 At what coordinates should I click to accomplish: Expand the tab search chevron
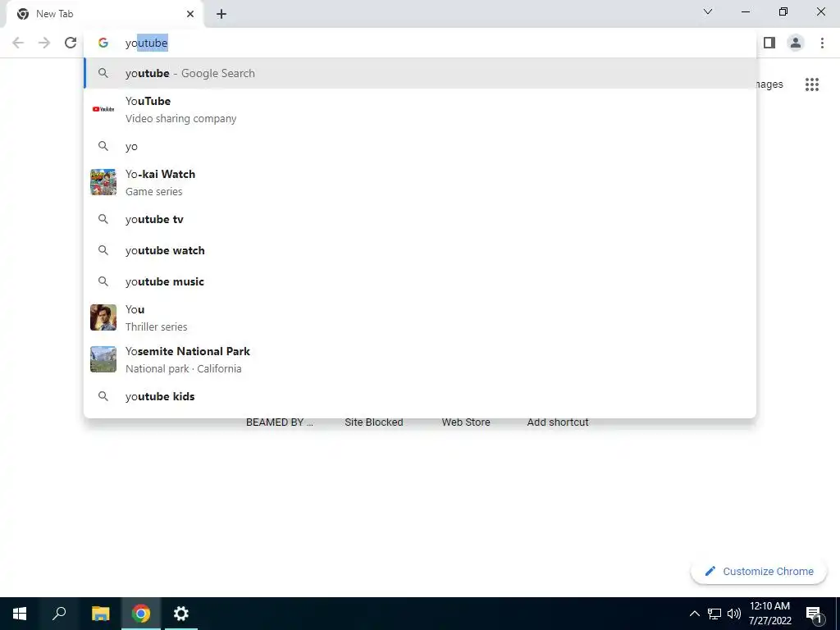(708, 11)
